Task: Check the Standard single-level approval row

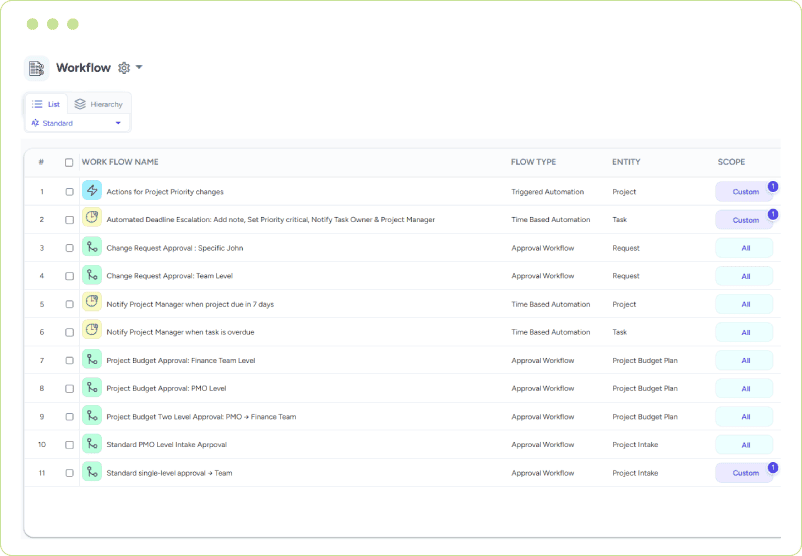Action: click(x=70, y=473)
